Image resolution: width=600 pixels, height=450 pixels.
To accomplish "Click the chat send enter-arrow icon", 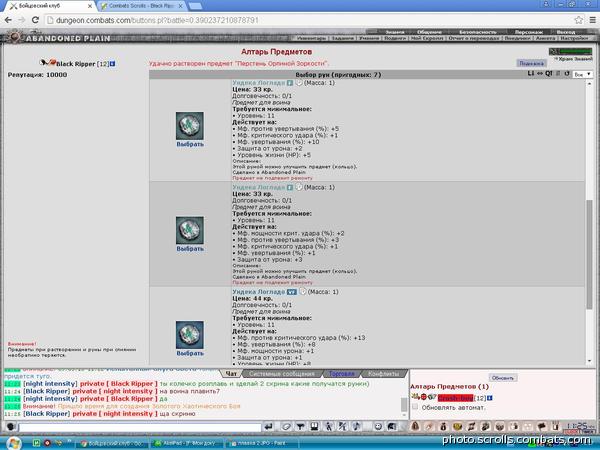I will click(x=269, y=426).
